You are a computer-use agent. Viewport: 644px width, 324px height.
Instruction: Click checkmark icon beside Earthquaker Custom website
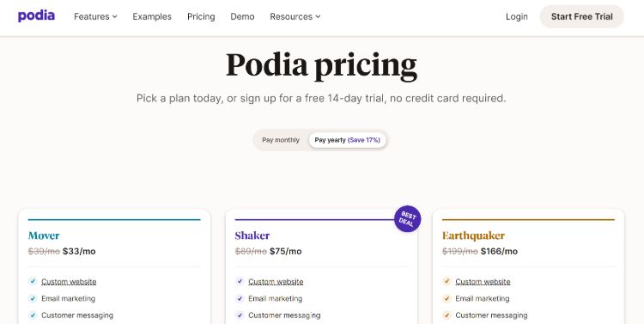point(447,282)
